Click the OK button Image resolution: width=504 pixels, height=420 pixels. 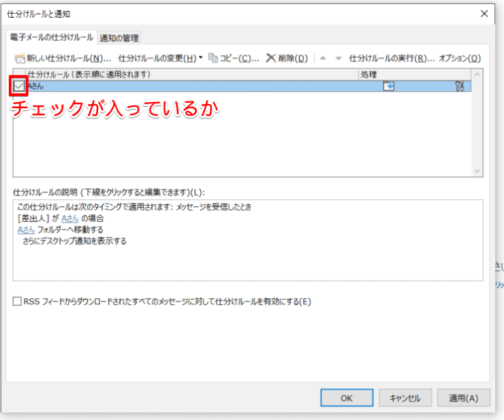(347, 398)
